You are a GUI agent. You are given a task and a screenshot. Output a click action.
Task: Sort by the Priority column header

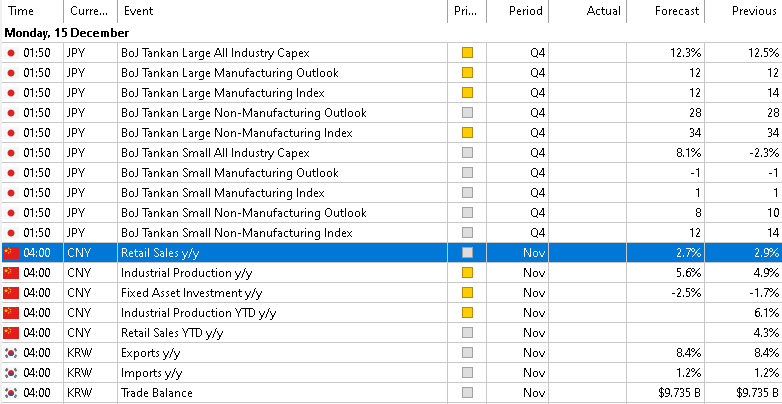pos(466,11)
